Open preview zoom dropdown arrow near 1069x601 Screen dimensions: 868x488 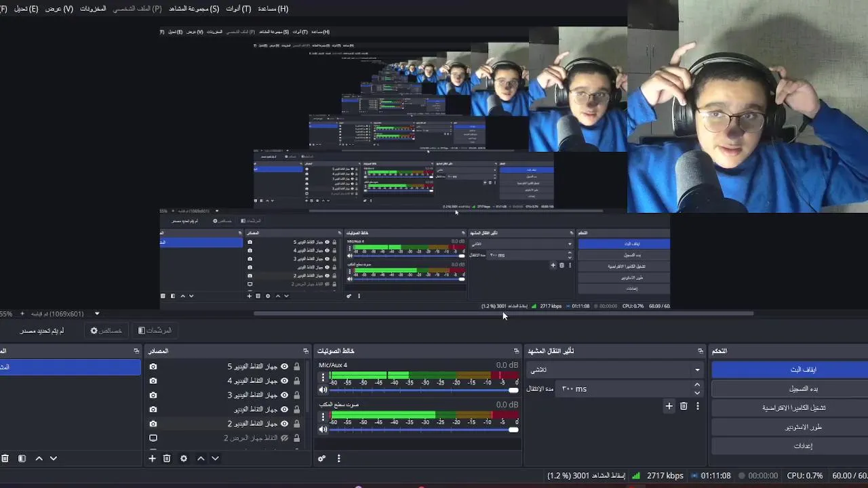(97, 314)
